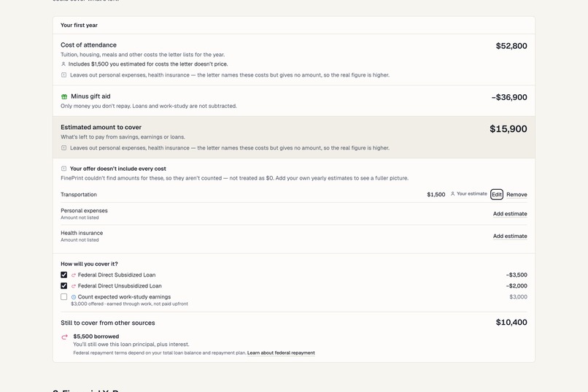Click the 'Transportation' row label
This screenshot has width=588, height=392.
click(x=79, y=195)
